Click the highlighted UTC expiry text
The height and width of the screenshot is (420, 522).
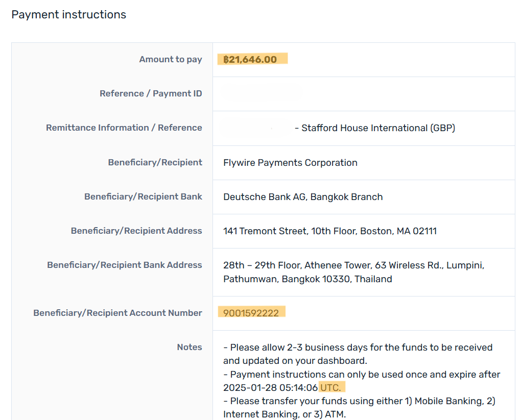330,388
